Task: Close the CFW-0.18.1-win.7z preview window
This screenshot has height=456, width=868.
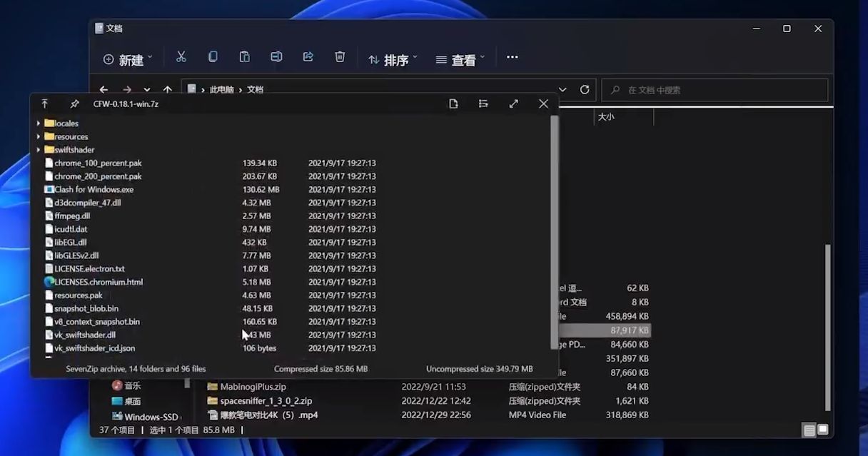Action: (543, 104)
